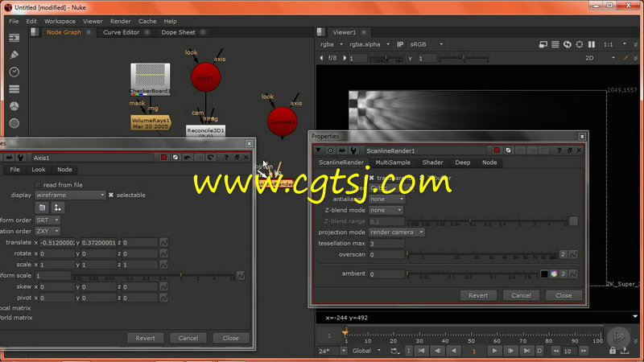
Task: Click Close in ScanlineRender1 panel
Action: (564, 295)
